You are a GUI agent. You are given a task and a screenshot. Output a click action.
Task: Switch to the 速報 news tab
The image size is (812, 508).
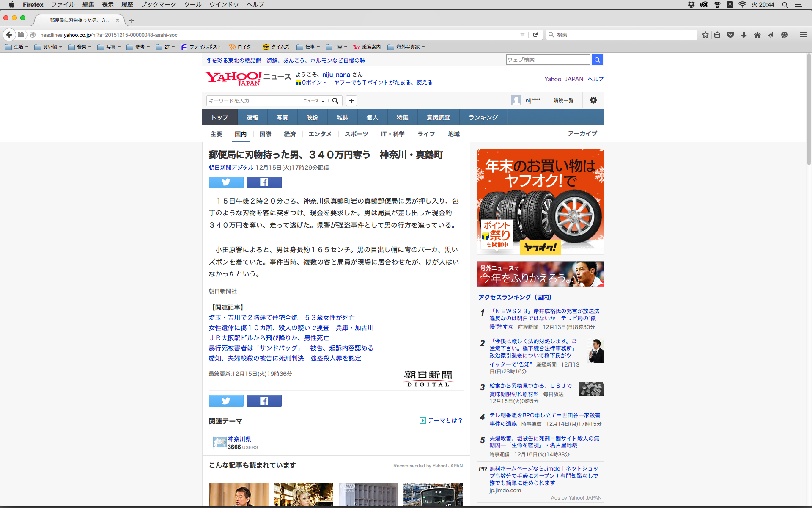[x=252, y=117]
